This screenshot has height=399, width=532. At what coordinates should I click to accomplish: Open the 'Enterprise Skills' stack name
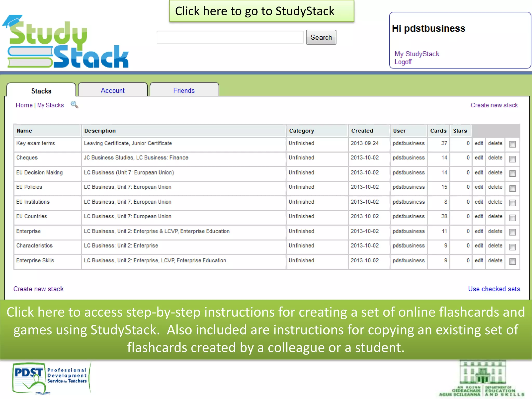35,260
